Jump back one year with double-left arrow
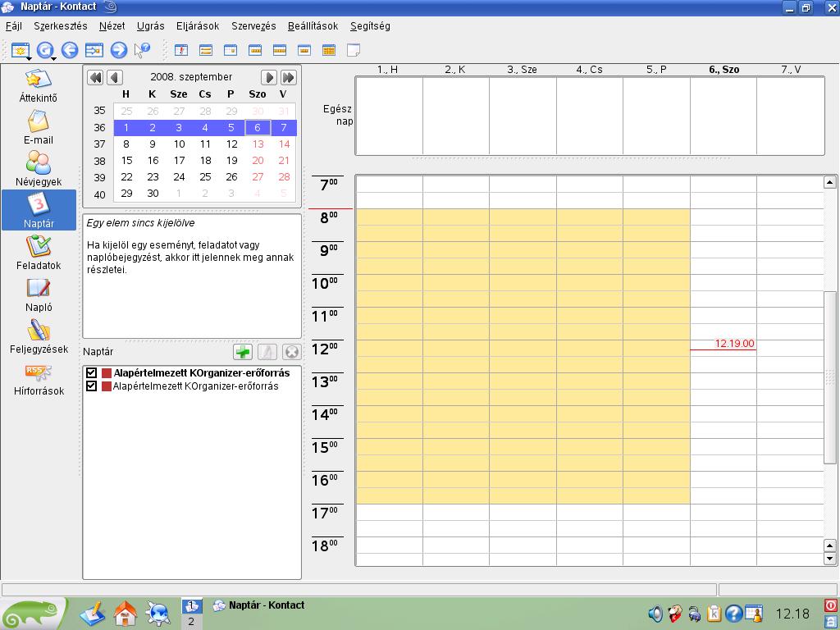The height and width of the screenshot is (630, 840). pyautogui.click(x=95, y=78)
